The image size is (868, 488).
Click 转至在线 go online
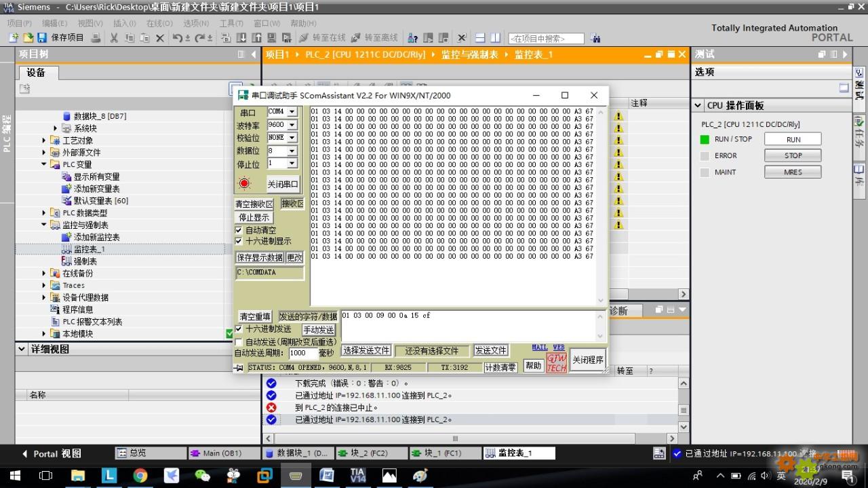(323, 38)
